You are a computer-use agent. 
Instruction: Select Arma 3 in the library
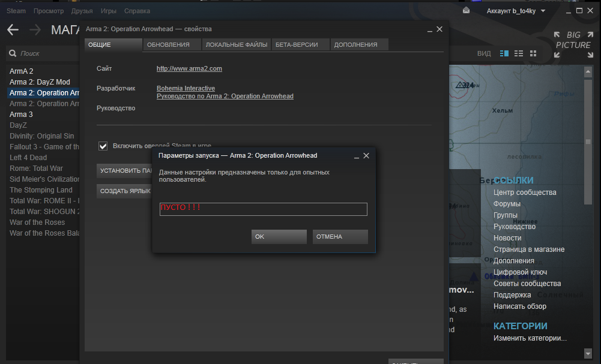21,115
